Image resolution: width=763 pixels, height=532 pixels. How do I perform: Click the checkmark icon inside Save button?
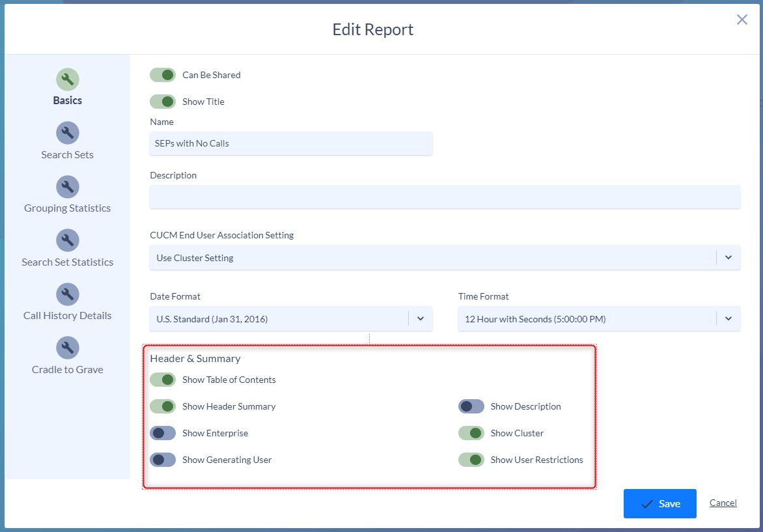(x=646, y=503)
